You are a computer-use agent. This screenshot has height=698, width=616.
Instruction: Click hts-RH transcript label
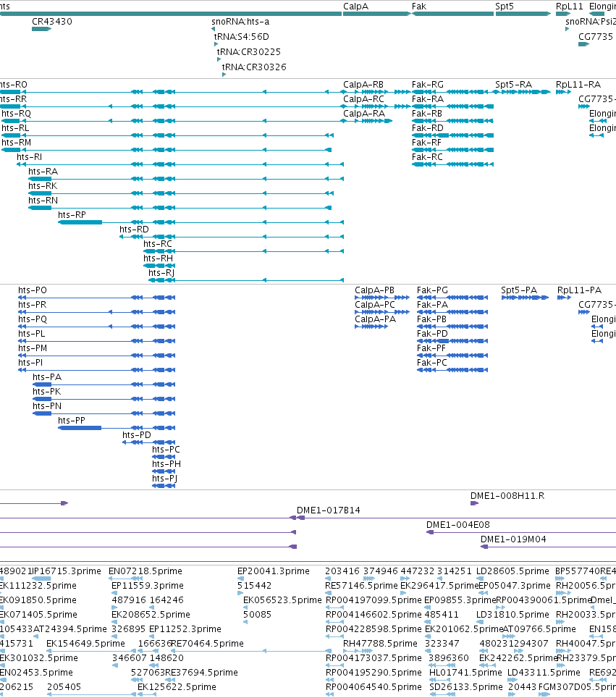click(158, 258)
